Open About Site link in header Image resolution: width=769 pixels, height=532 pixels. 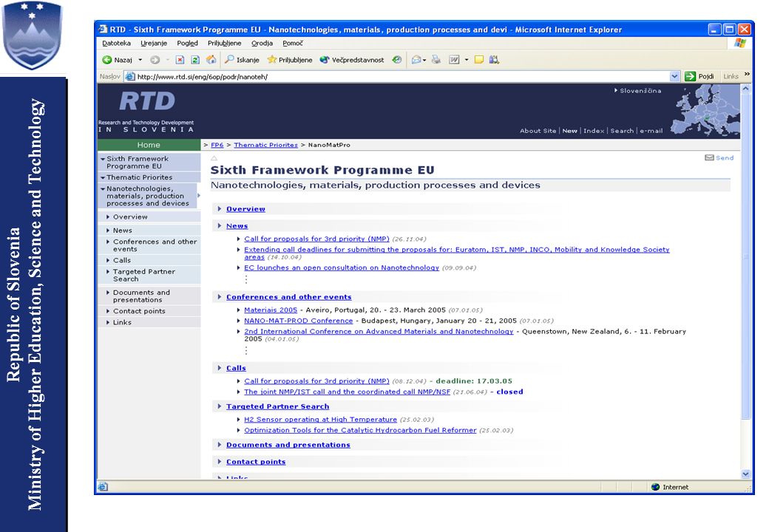538,131
